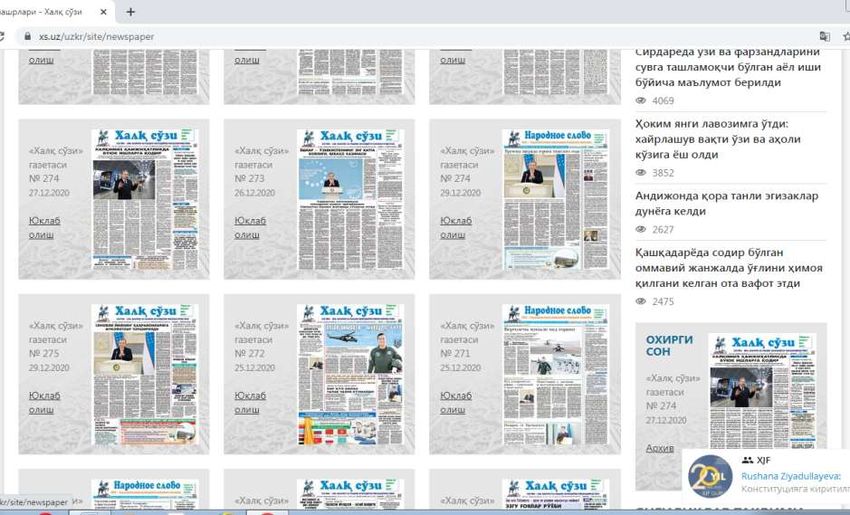Image resolution: width=850 pixels, height=515 pixels.
Task: Click the № 273 issue number text
Action: pyautogui.click(x=249, y=178)
